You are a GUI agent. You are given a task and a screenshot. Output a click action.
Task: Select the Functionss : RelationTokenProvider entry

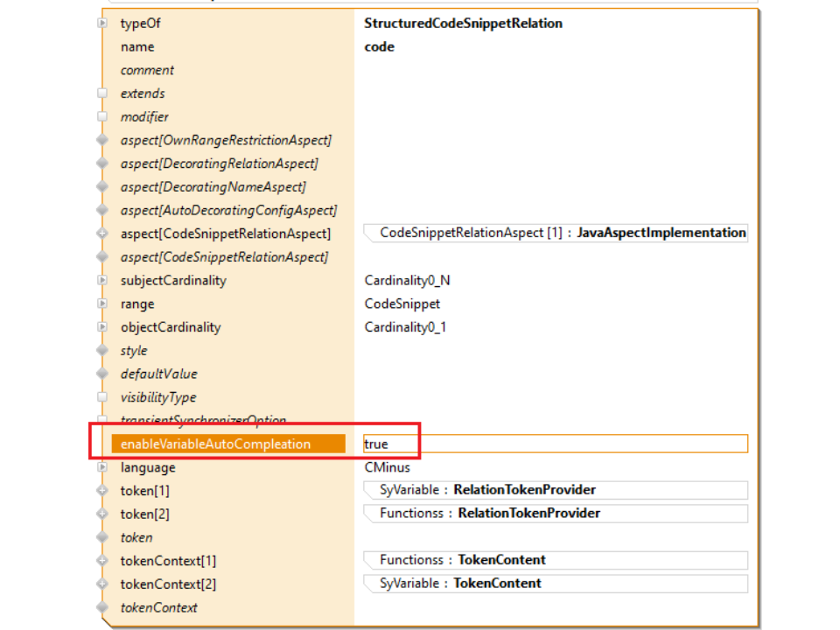556,514
